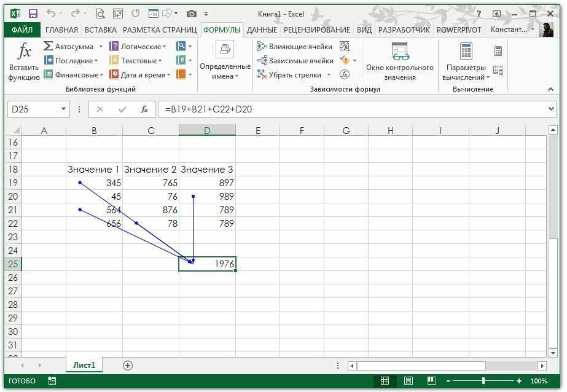Open Calculation Options (Параметры вычислений)
Screen dimensions: 567x392
[466, 61]
